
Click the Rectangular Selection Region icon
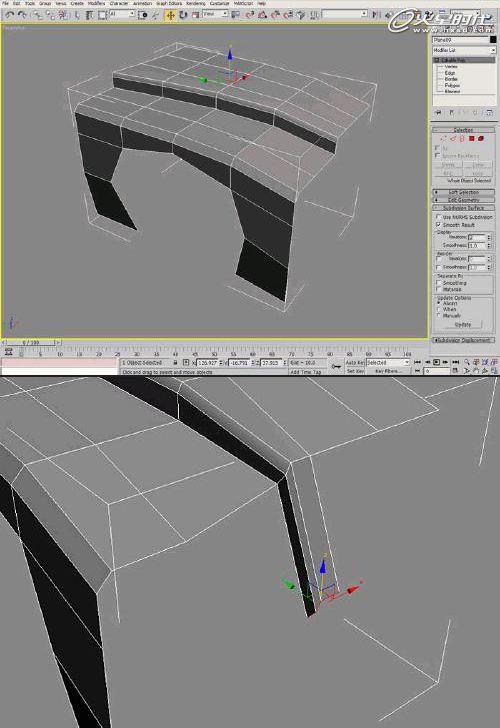102,15
